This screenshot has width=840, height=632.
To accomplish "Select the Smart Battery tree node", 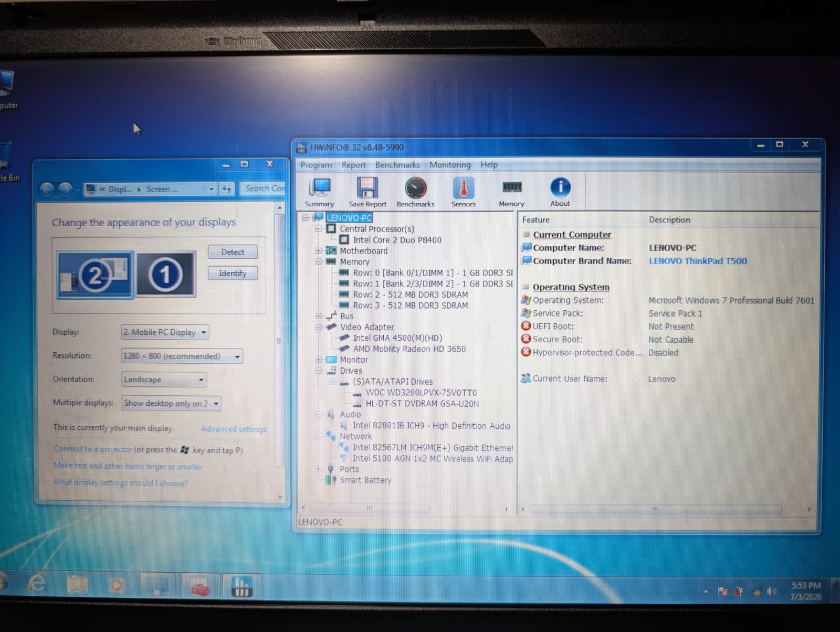I will point(365,480).
